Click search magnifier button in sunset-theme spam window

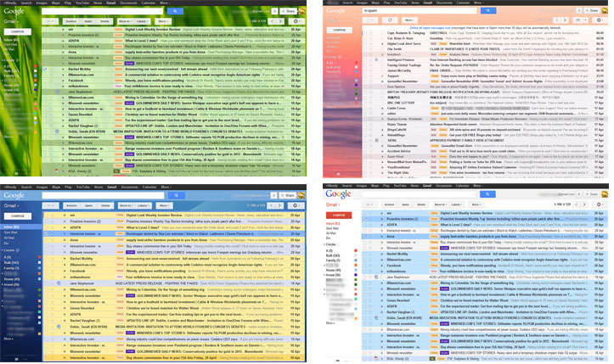pos(488,10)
